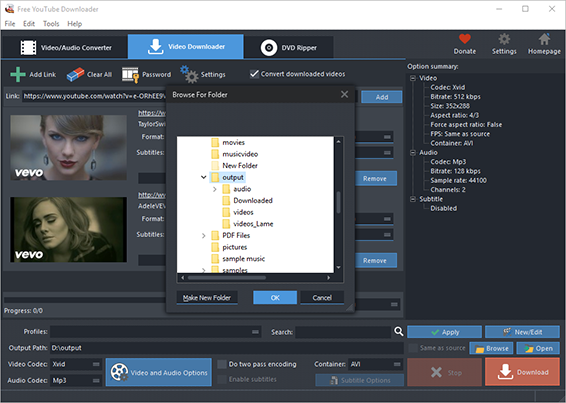
Task: Click the Adele video thumbnail
Action: (x=69, y=229)
